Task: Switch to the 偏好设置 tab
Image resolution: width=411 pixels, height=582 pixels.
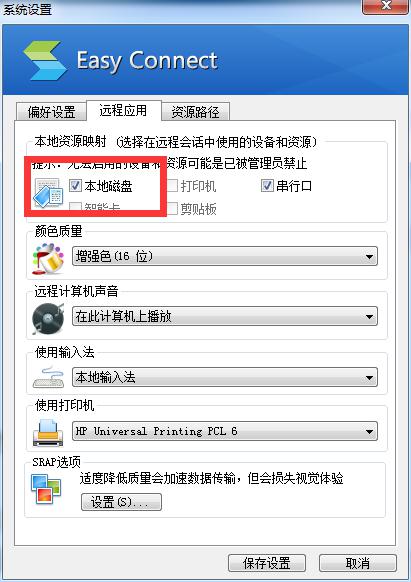Action: [51, 112]
